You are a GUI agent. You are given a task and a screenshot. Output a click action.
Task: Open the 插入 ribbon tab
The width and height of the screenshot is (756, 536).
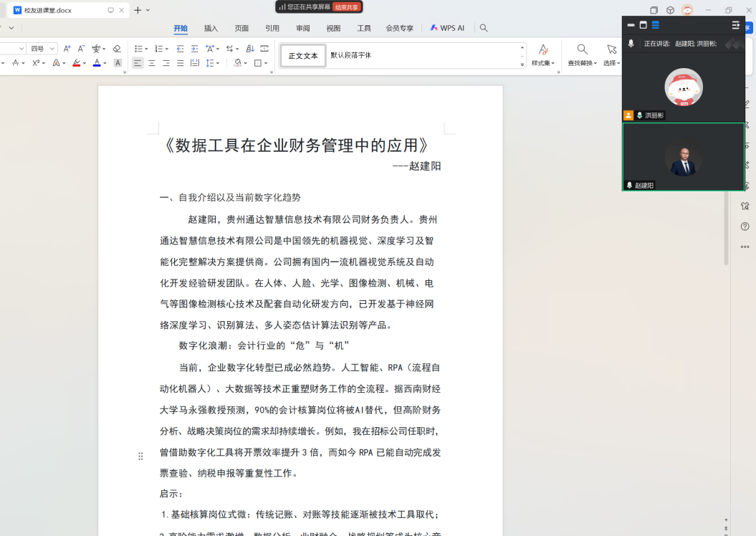(x=211, y=28)
